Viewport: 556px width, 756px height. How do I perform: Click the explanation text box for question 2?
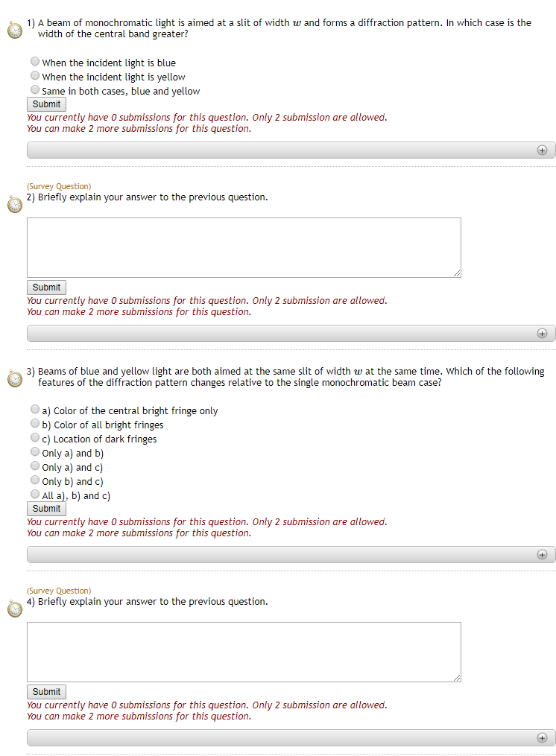244,247
